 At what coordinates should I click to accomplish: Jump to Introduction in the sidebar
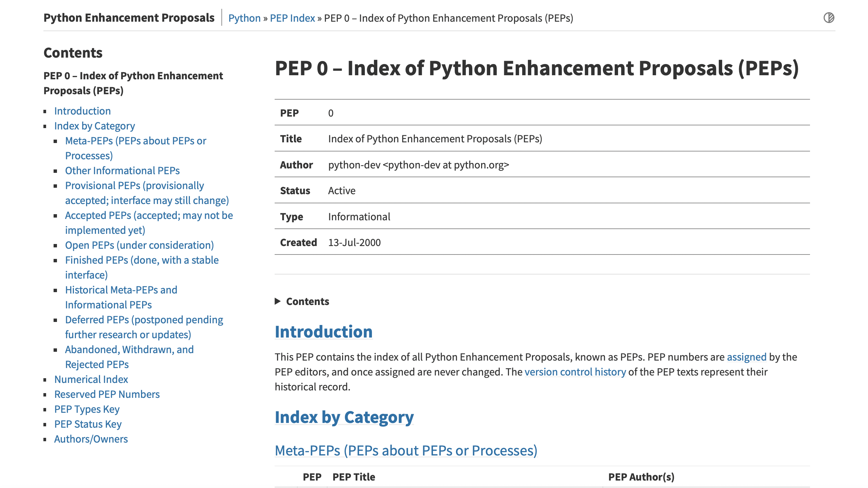pyautogui.click(x=82, y=111)
